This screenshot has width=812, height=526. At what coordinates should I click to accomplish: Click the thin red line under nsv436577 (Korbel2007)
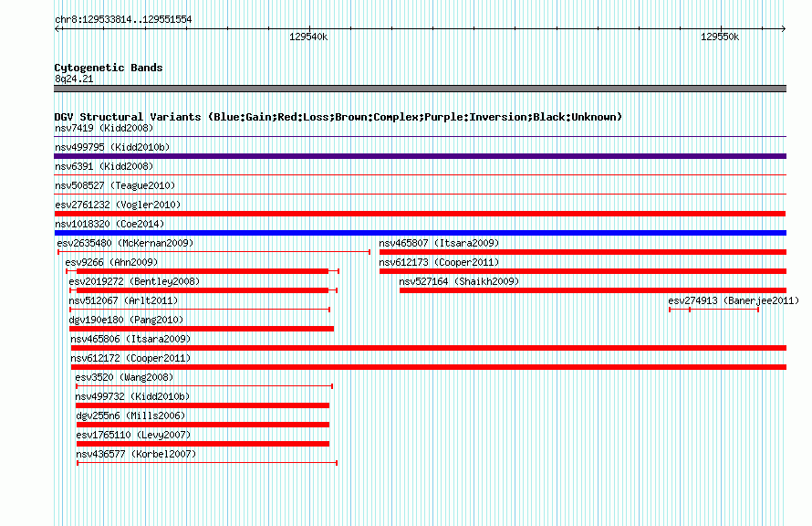(x=207, y=463)
